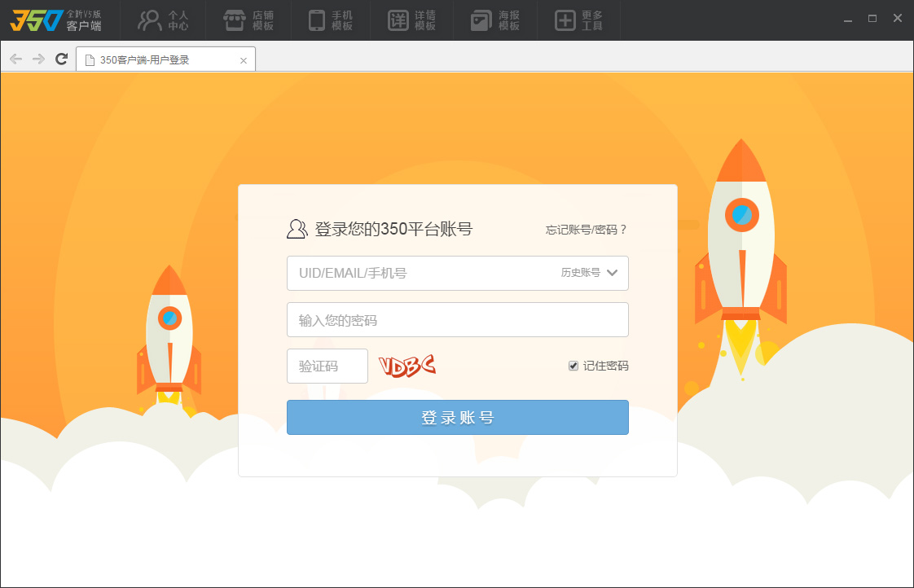The image size is (914, 588).
Task: Click the 登录您的350平台账号 heading text
Action: click(393, 229)
